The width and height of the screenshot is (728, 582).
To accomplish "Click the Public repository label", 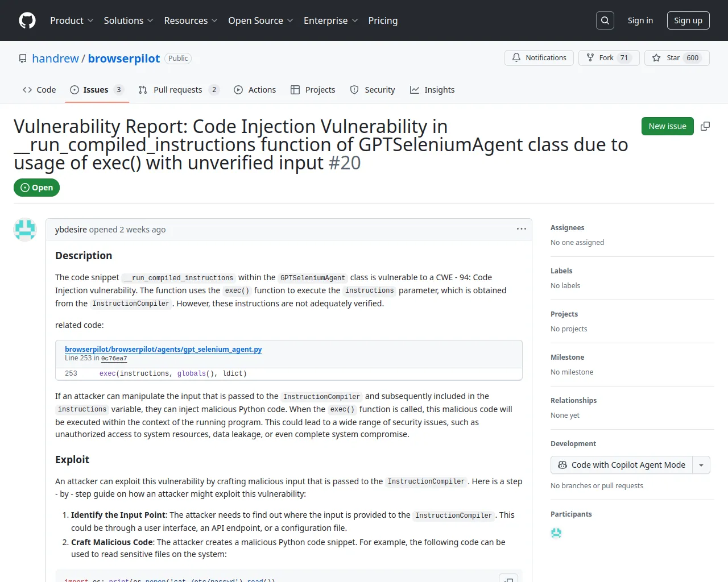I will coord(178,59).
